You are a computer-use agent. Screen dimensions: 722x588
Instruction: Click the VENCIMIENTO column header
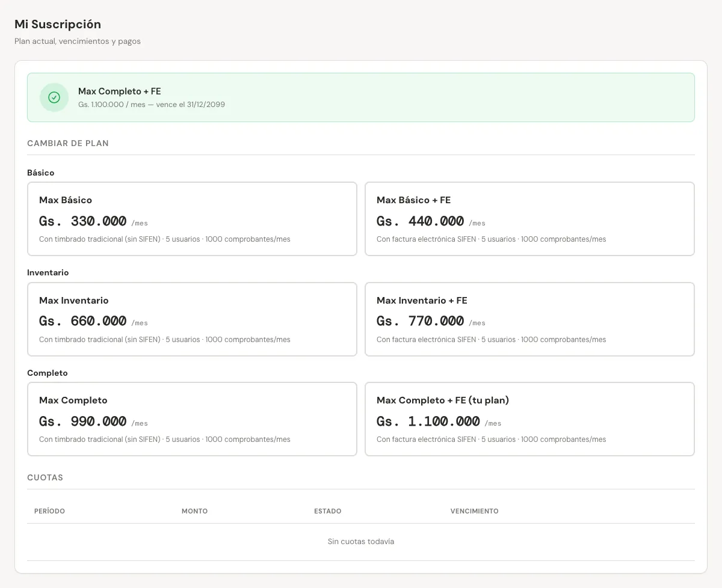(474, 511)
